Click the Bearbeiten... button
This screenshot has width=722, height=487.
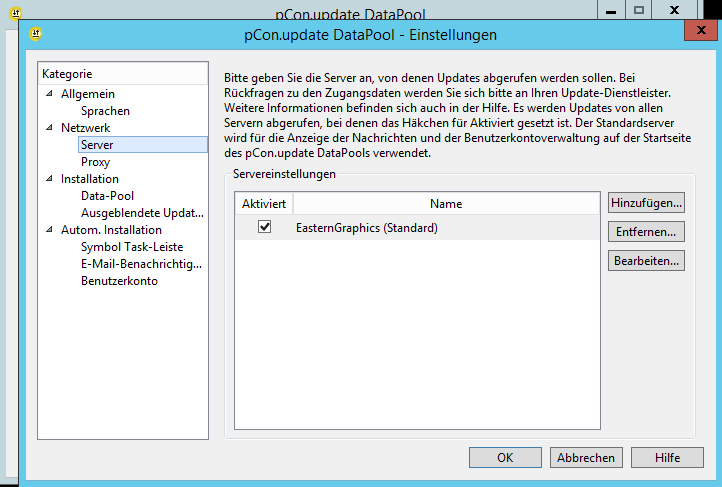point(646,261)
